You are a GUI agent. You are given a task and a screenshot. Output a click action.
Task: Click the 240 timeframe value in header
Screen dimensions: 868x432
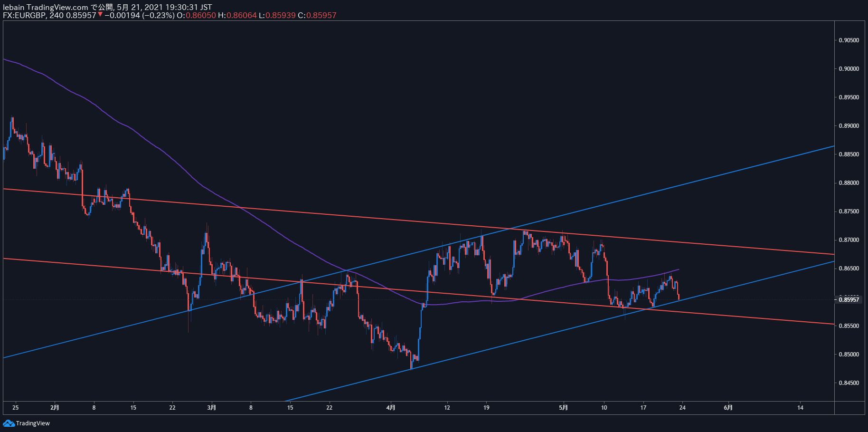(x=57, y=15)
